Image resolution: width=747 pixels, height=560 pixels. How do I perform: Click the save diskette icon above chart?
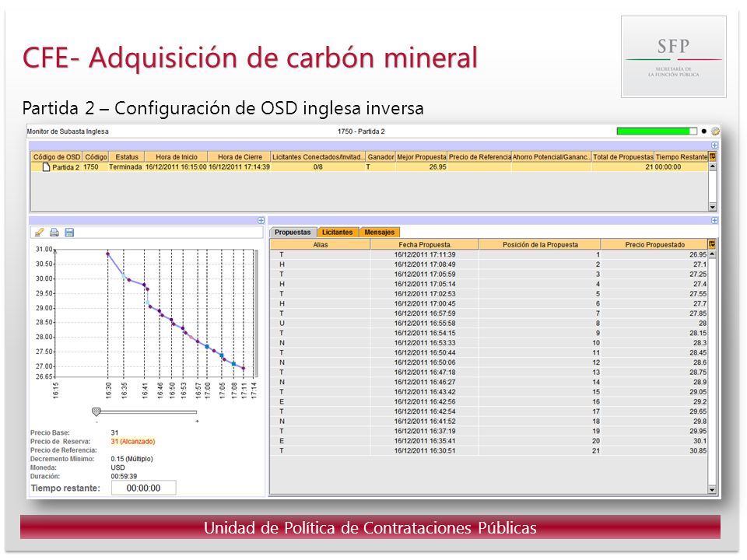(x=69, y=233)
